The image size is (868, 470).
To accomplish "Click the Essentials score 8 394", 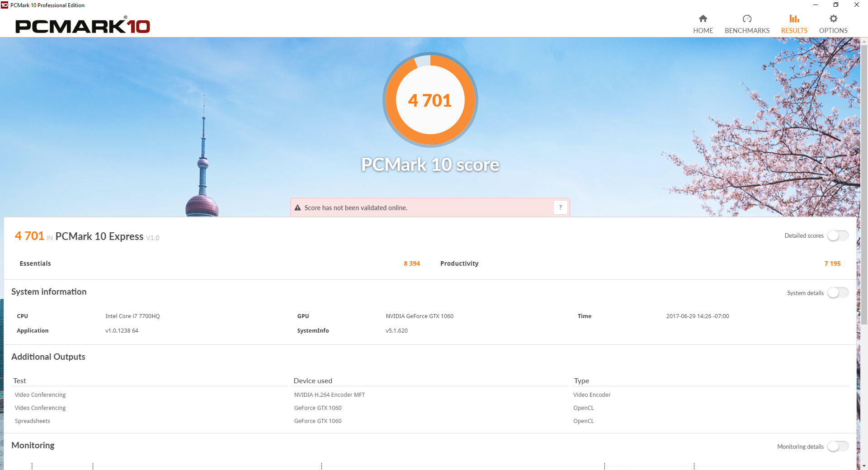I will click(x=412, y=263).
